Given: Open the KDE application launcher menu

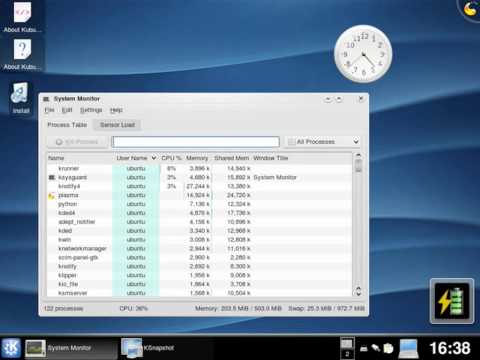Looking at the screenshot, I should tap(11, 348).
